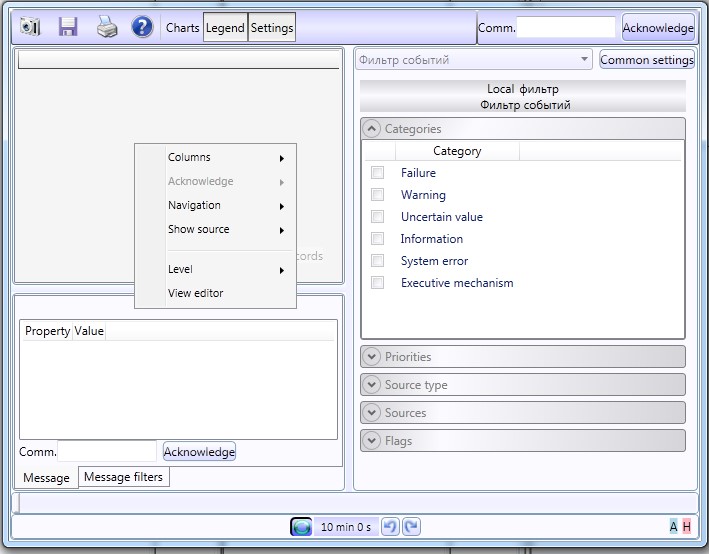Image resolution: width=709 pixels, height=554 pixels.
Task: Click the red H indicator in the bottom bar
Action: pyautogui.click(x=686, y=527)
